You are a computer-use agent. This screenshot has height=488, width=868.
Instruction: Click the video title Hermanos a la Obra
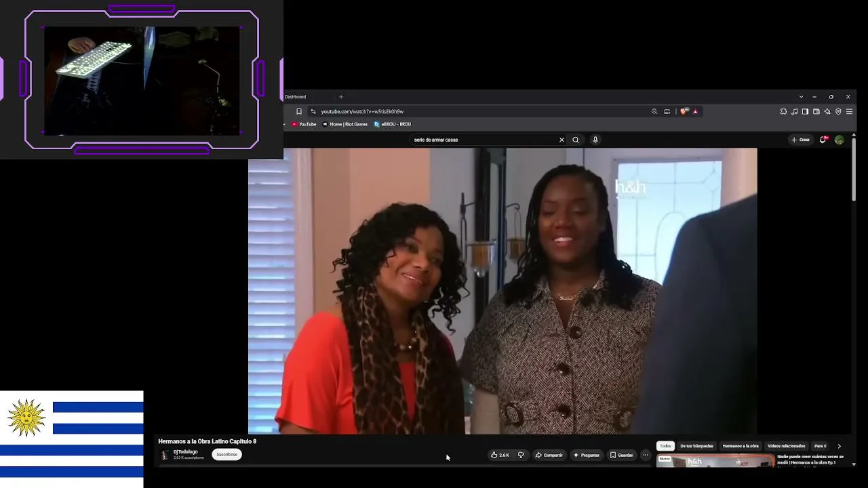(x=208, y=441)
